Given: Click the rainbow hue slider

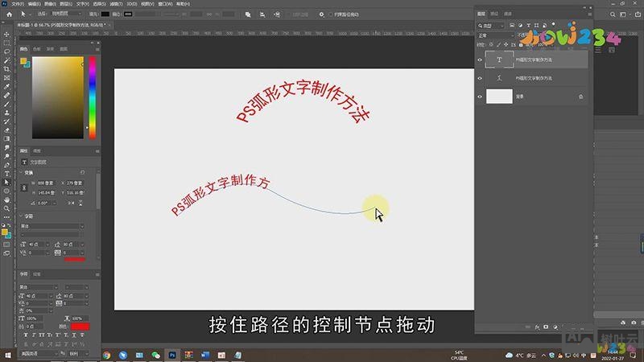Looking at the screenshot, I should click(93, 97).
